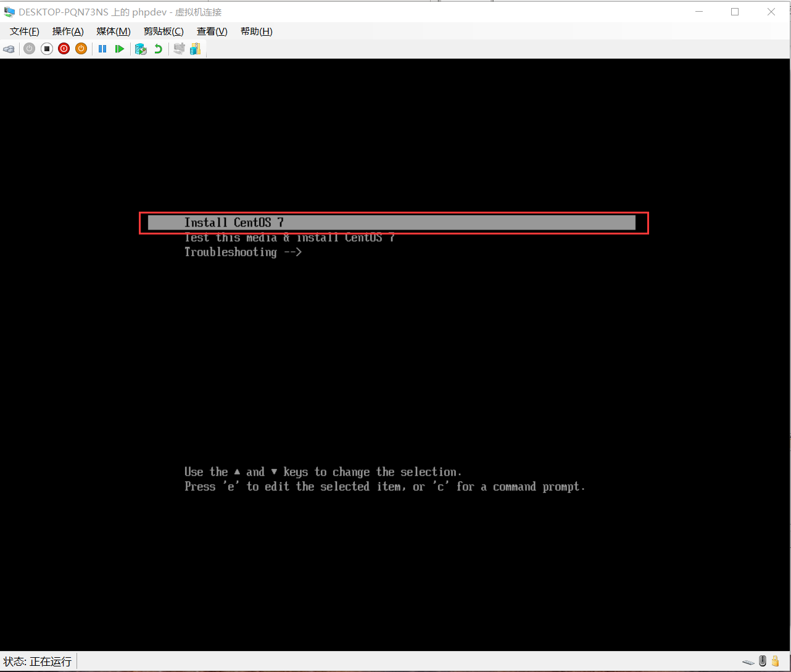Minimize the virtual machine connection window
The image size is (791, 672).
click(x=699, y=12)
